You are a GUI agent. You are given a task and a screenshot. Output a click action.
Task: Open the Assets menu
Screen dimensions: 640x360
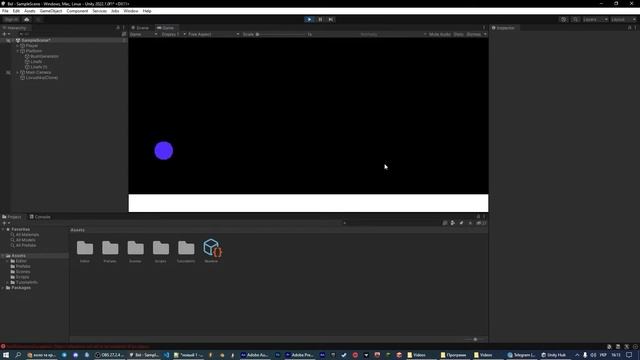pyautogui.click(x=30, y=11)
